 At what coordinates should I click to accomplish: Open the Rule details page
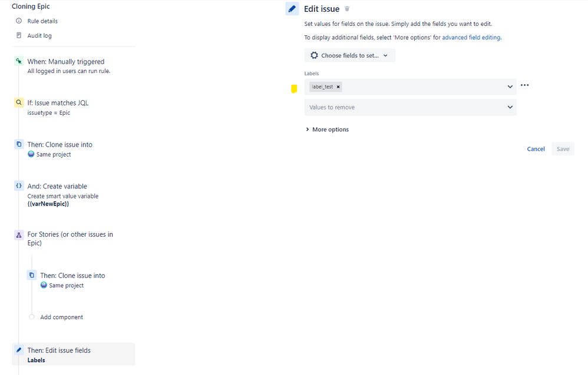42,21
